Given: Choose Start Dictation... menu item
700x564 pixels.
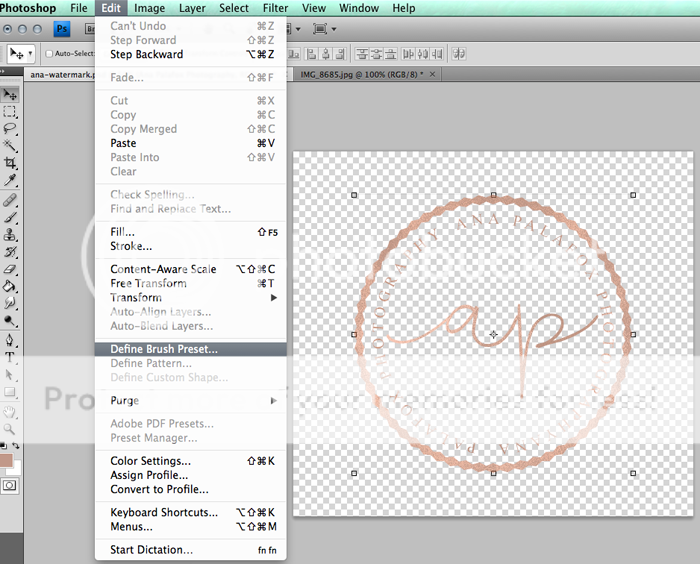Looking at the screenshot, I should 191,550.
